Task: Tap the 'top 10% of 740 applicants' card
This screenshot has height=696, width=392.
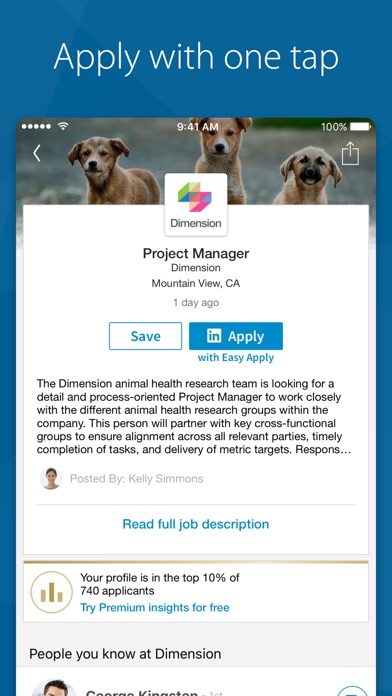Action: pos(196,592)
